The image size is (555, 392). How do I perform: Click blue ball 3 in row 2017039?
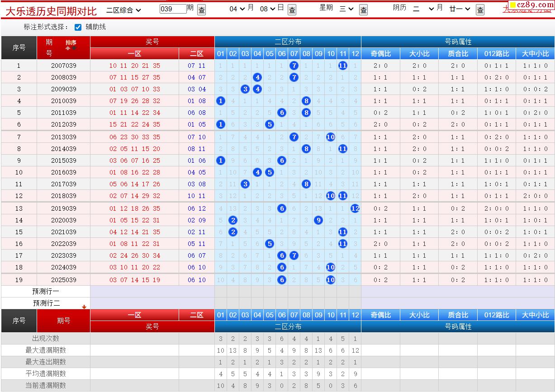[245, 184]
